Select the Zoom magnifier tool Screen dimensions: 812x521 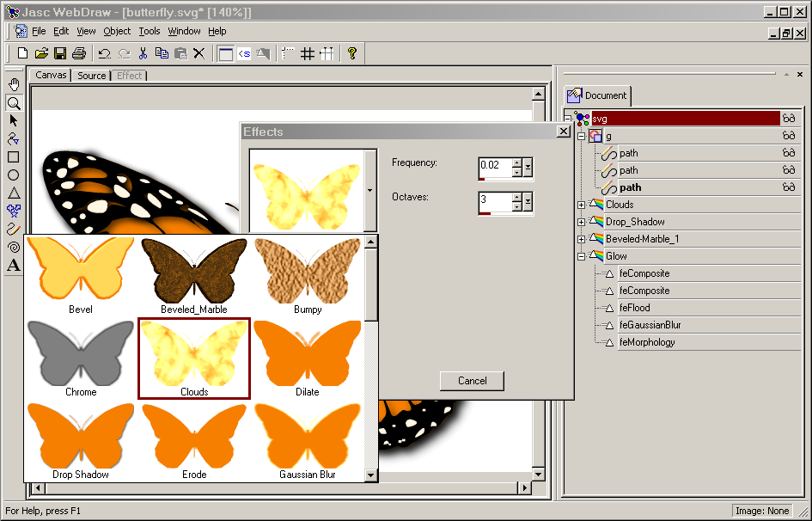click(14, 102)
